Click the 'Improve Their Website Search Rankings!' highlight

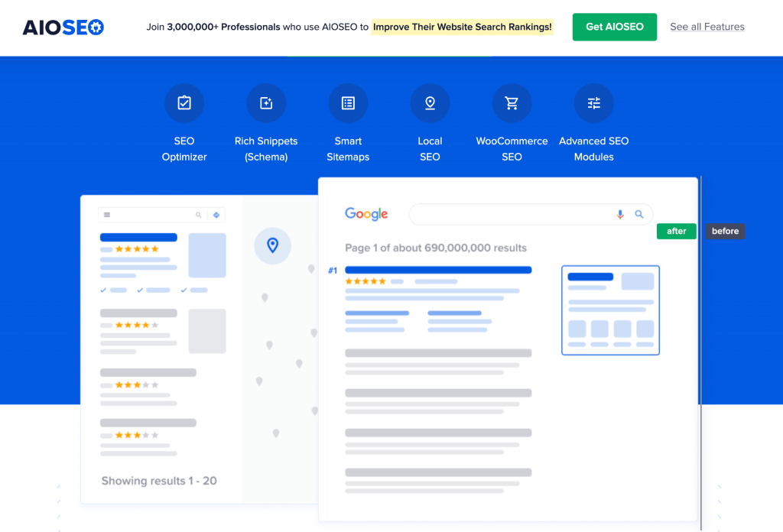[463, 27]
